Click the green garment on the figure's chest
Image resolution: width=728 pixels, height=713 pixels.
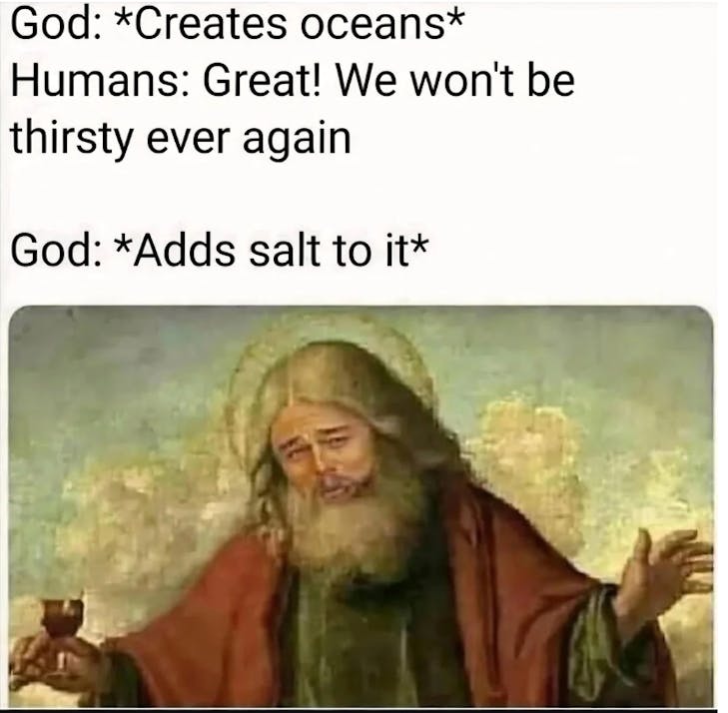[358, 645]
